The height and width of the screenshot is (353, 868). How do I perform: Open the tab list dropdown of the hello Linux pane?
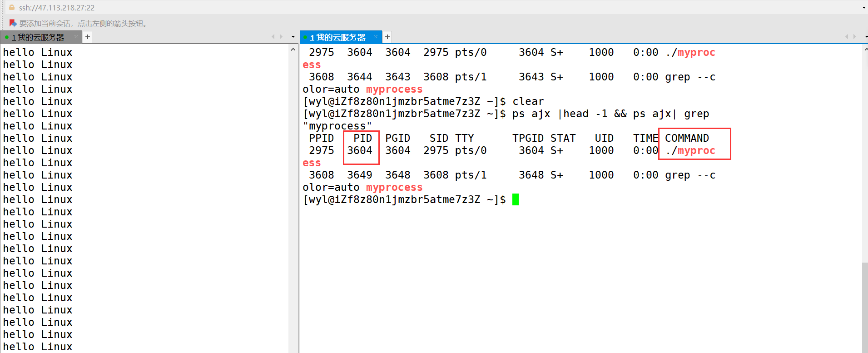tap(293, 37)
